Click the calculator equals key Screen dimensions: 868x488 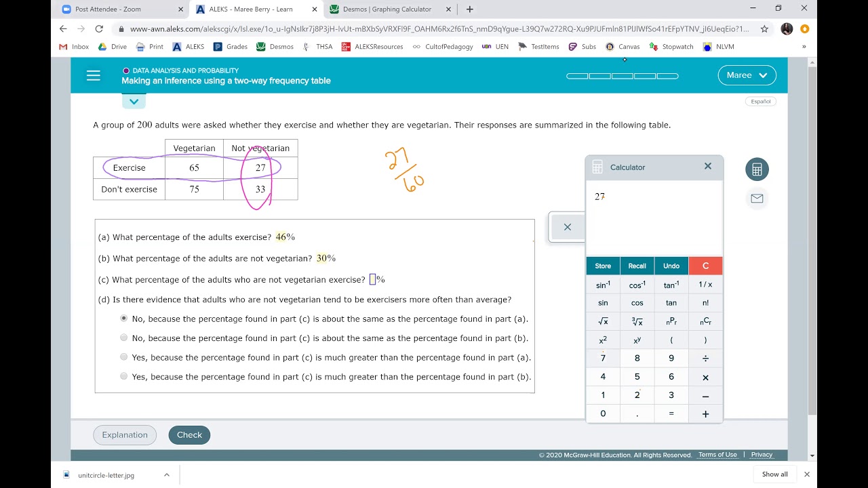[671, 413]
